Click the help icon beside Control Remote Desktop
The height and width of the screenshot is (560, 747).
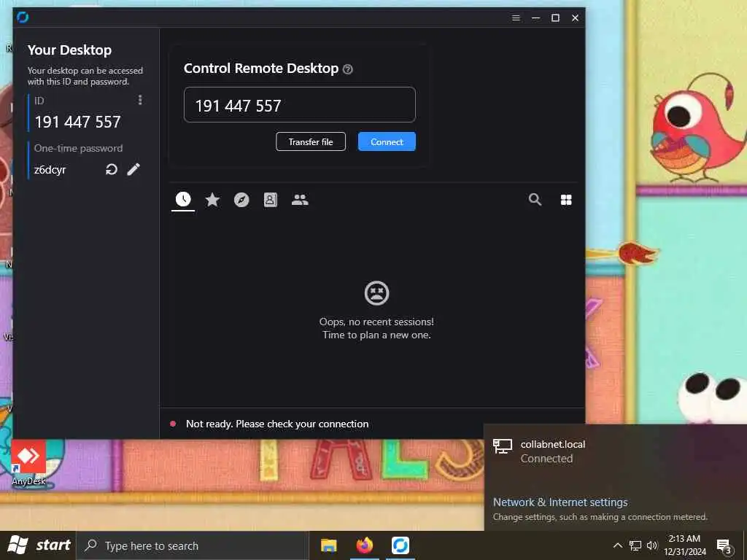[x=348, y=69]
